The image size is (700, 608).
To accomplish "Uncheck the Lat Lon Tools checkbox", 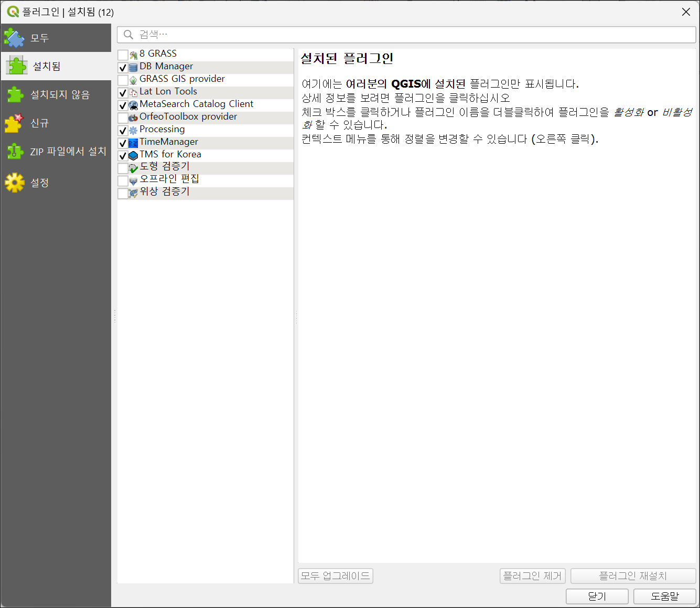I will [123, 93].
